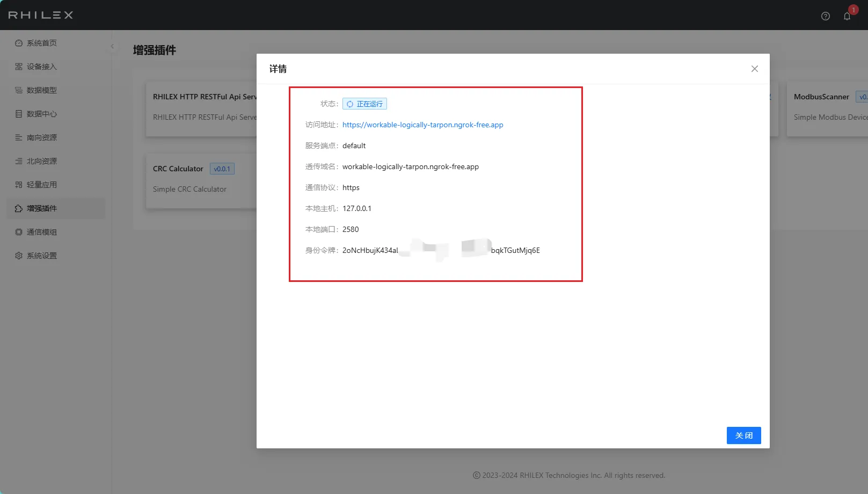Viewport: 868px width, 494px height.
Task: Click the 设备接入 sidebar icon
Action: (x=19, y=67)
